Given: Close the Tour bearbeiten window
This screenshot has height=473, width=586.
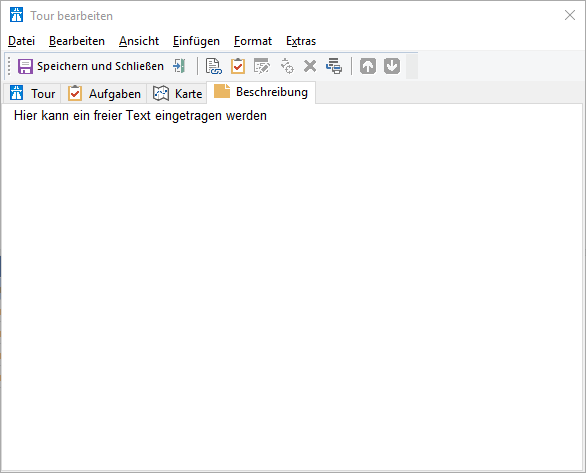Looking at the screenshot, I should point(570,15).
